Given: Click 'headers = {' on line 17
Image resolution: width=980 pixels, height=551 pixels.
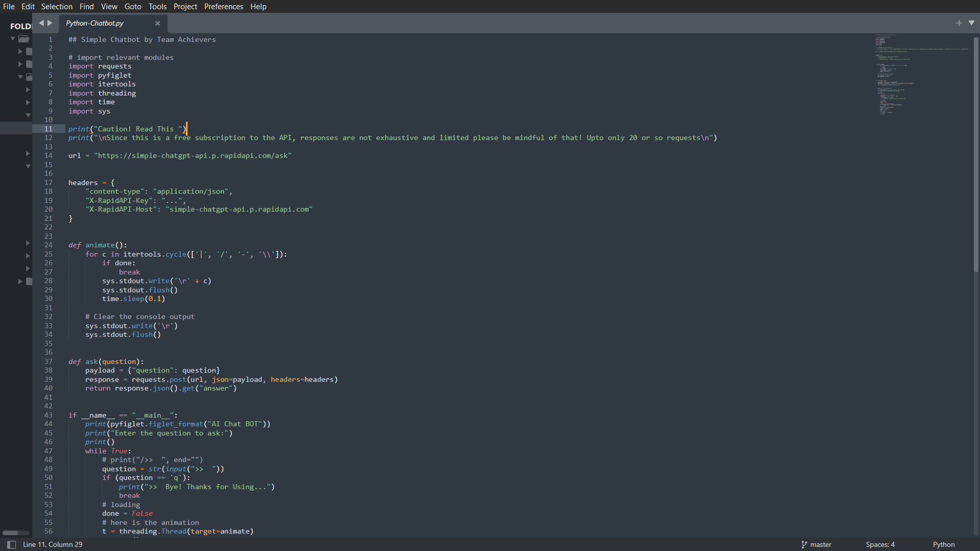Looking at the screenshot, I should click(x=91, y=182).
